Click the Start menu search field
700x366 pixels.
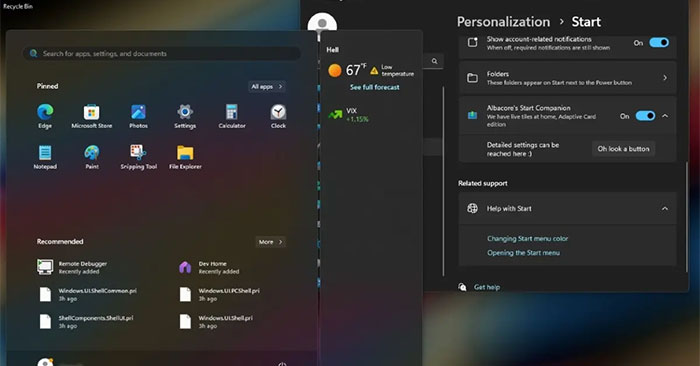point(162,54)
